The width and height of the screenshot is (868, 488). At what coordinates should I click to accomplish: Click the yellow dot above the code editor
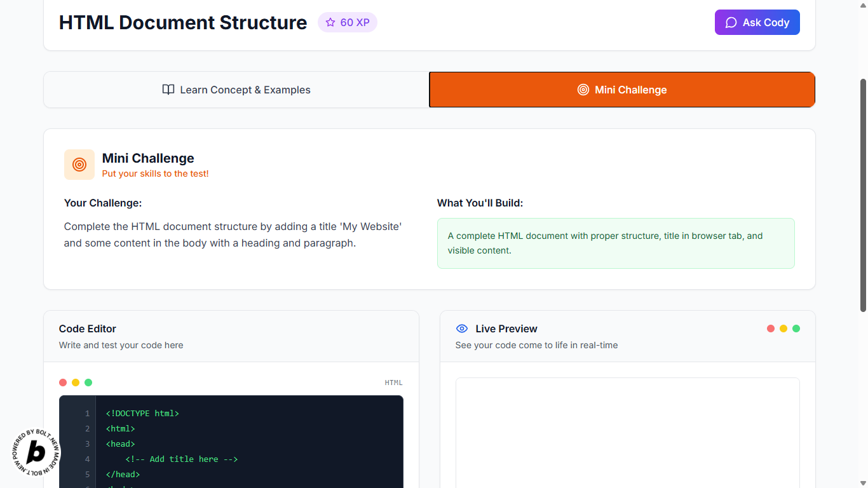click(x=76, y=383)
